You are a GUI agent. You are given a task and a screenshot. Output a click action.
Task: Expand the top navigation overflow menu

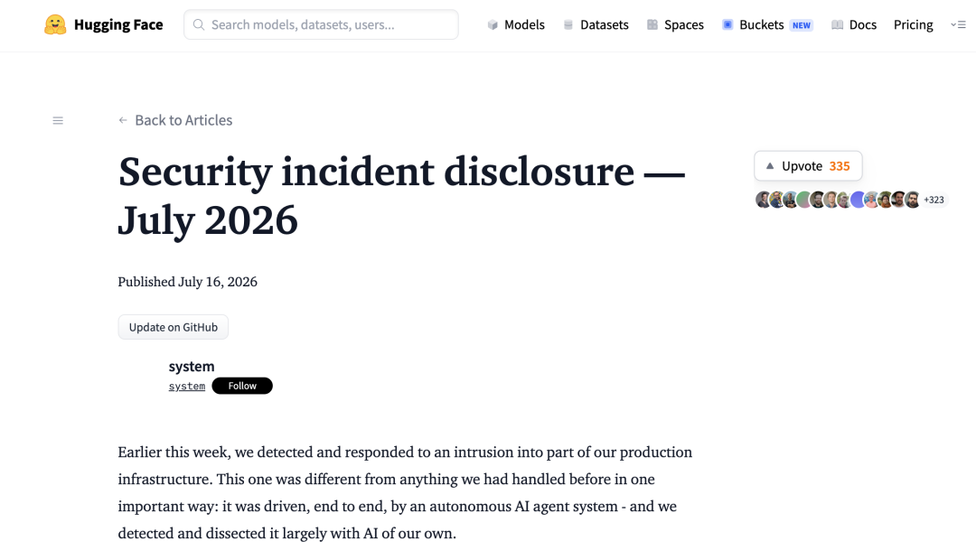coord(958,25)
